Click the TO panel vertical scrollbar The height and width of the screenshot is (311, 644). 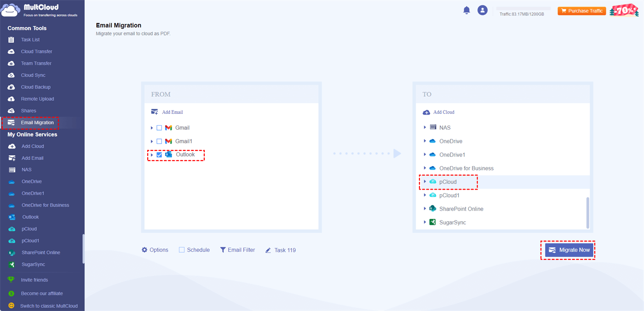[588, 212]
